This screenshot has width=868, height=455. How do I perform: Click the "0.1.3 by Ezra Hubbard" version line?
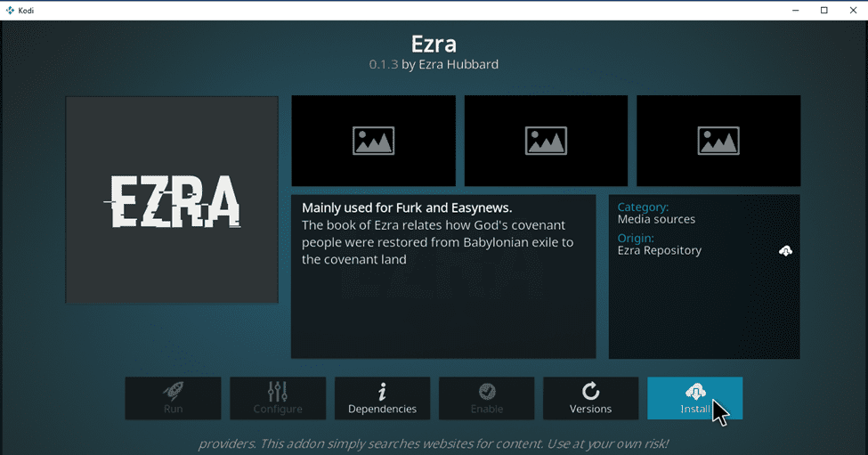coord(434,64)
